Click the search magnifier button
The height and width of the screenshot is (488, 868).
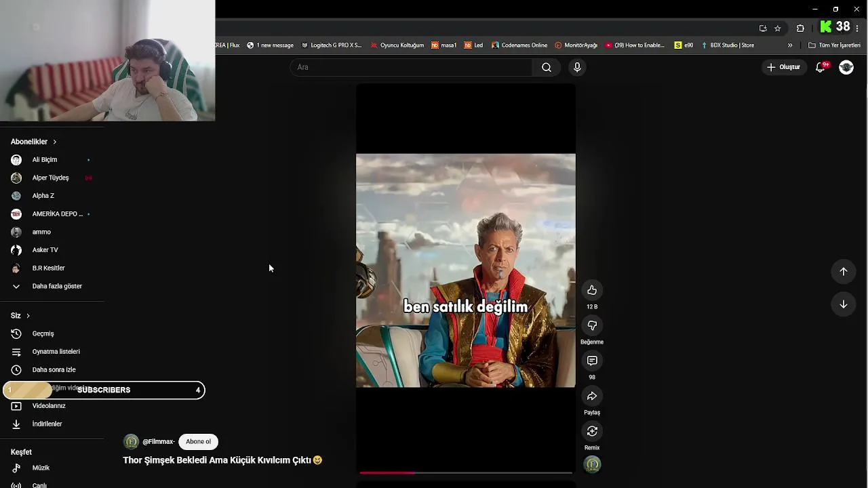point(547,67)
